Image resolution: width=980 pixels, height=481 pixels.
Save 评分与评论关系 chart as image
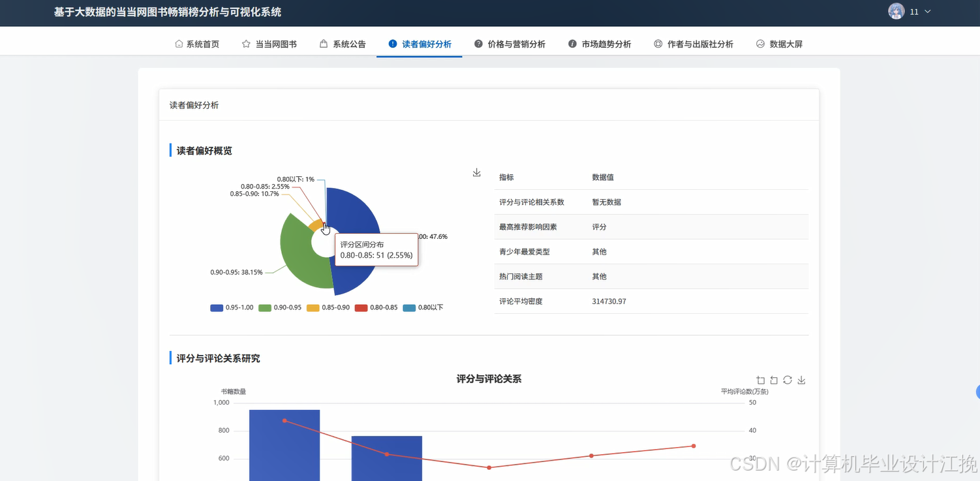pyautogui.click(x=801, y=380)
